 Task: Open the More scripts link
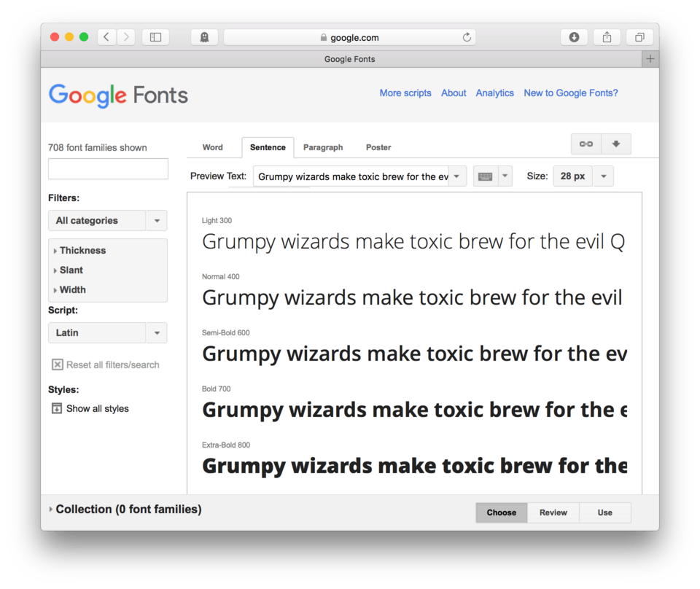[405, 93]
